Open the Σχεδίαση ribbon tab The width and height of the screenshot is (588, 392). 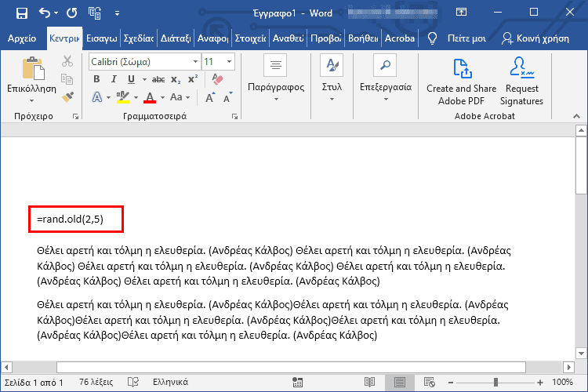coord(139,38)
